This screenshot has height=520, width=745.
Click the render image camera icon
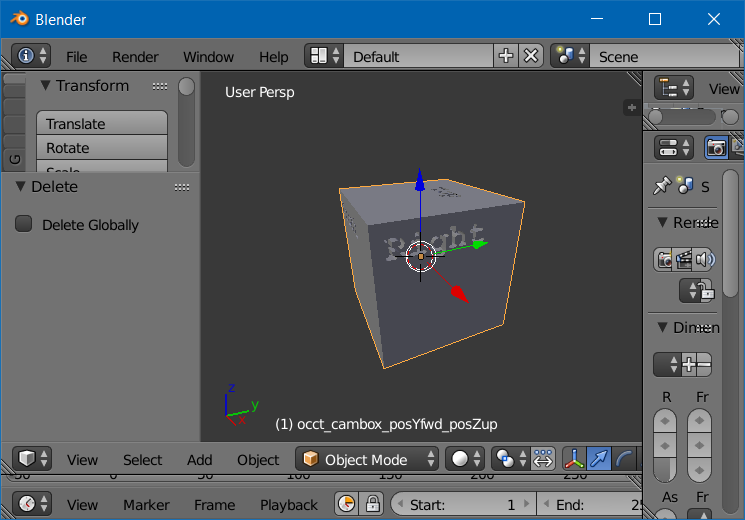665,260
